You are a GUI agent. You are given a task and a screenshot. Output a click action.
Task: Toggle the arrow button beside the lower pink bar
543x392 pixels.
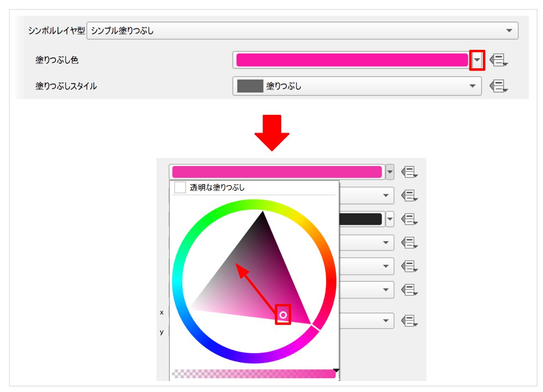390,172
